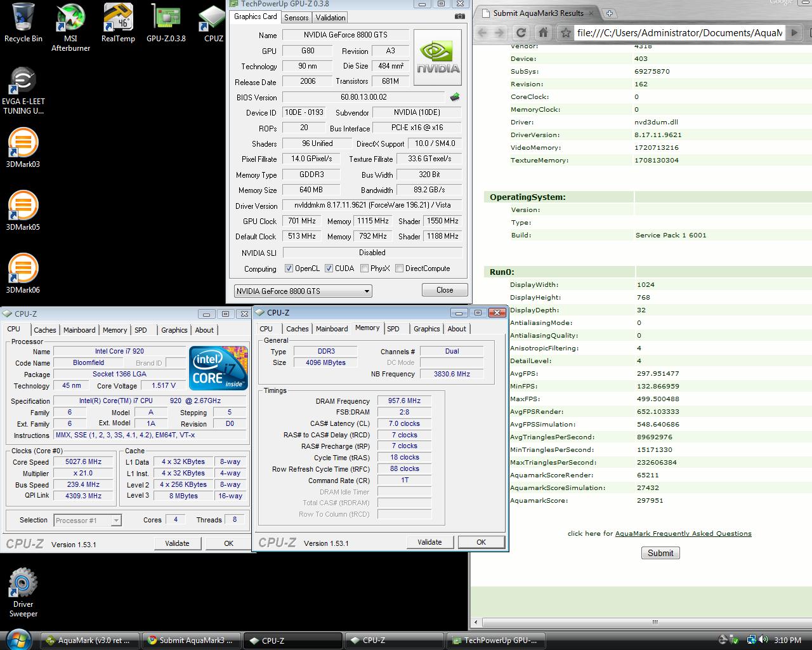Viewport: 812px width, 650px height.
Task: Click Validate in CPU-Z Memory window
Action: 429,542
